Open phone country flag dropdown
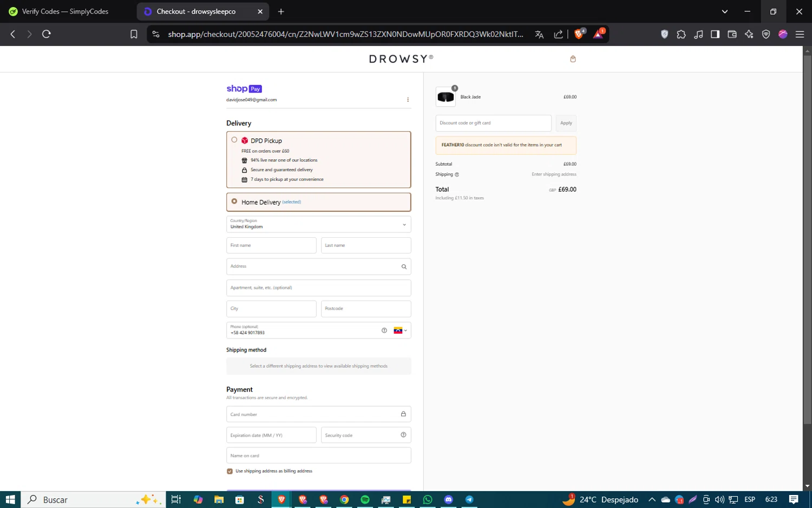The image size is (812, 508). [400, 330]
